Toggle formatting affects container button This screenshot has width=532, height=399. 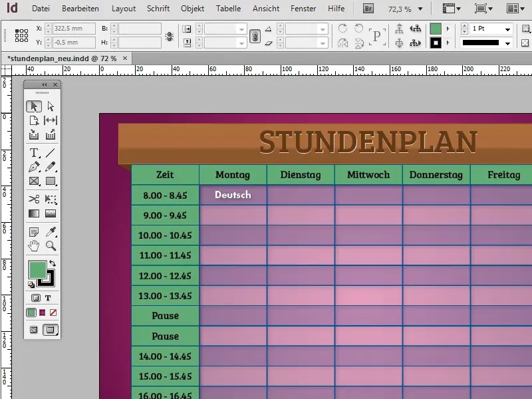pyautogui.click(x=36, y=298)
